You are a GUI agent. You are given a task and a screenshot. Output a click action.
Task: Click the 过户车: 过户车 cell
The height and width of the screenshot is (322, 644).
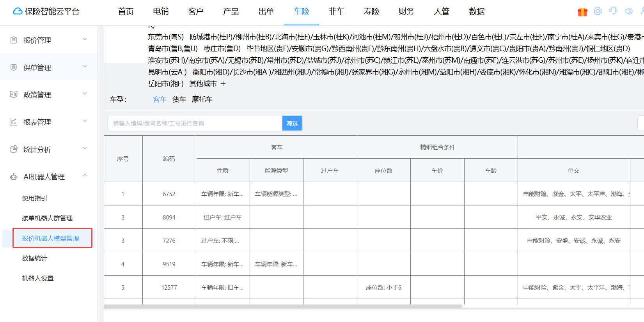click(223, 217)
